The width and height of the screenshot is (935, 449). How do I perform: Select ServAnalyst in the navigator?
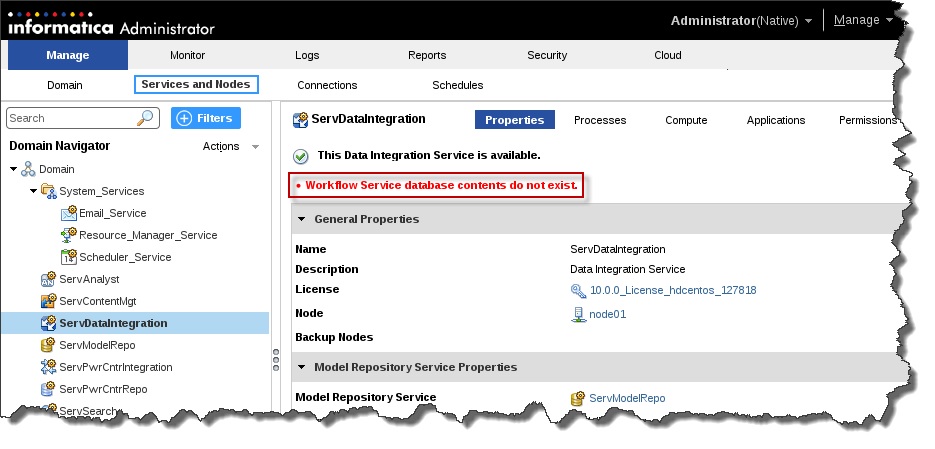[89, 280]
